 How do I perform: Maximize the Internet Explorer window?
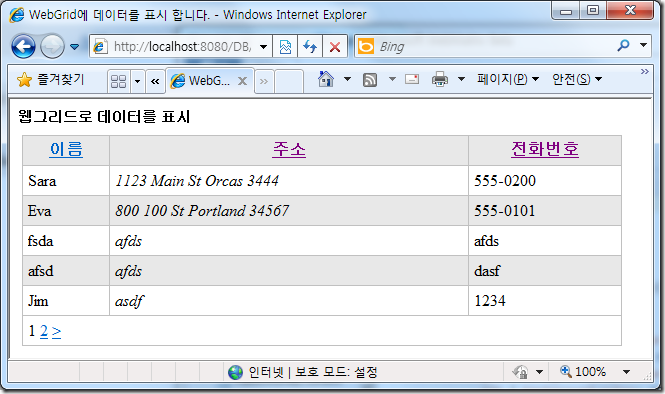pos(593,11)
